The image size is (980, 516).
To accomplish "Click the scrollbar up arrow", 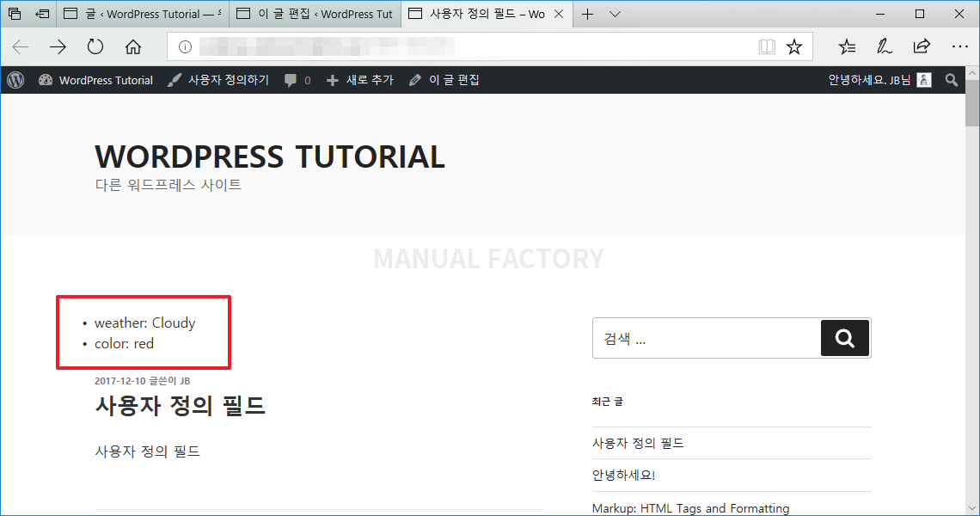I will click(x=972, y=73).
